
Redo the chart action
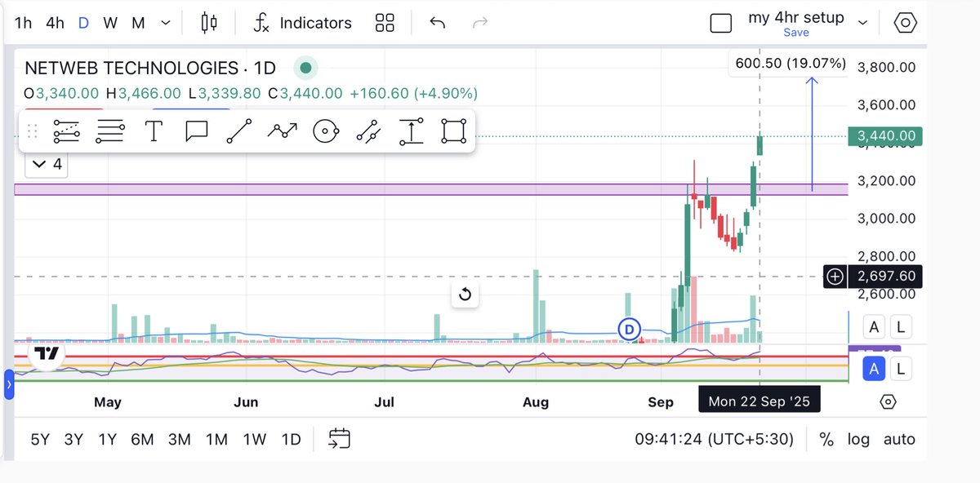pyautogui.click(x=480, y=23)
